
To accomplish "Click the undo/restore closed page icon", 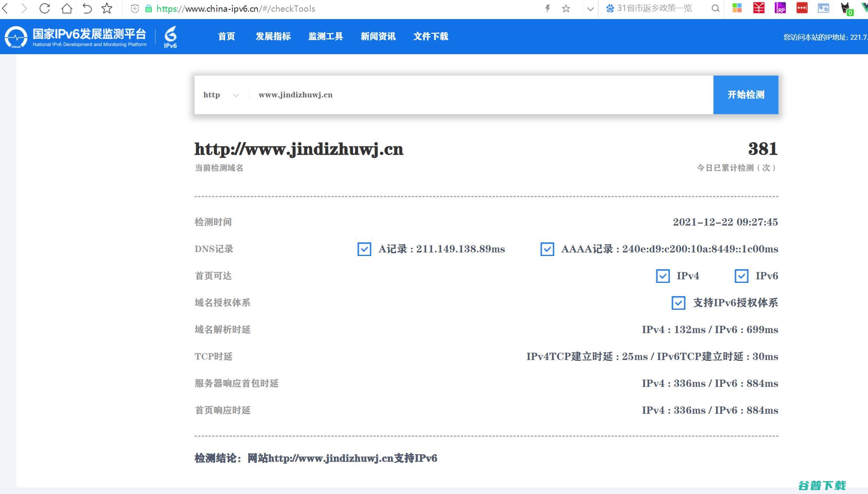I will tap(87, 8).
